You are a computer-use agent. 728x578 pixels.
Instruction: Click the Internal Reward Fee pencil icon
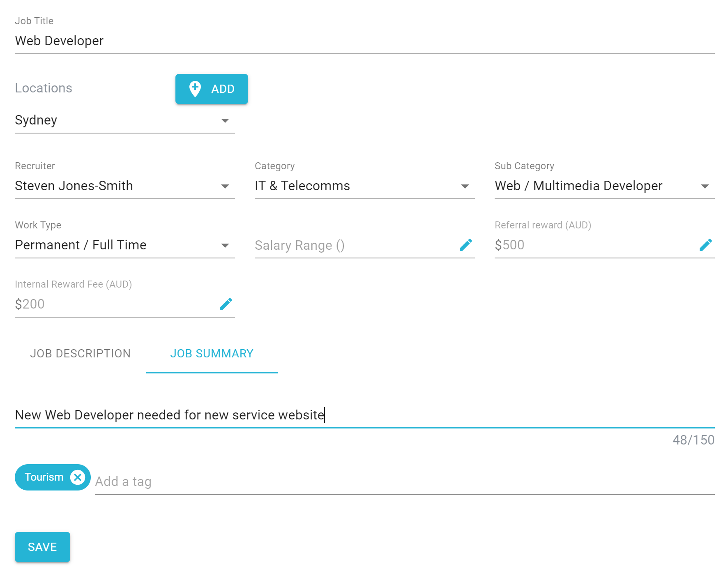click(226, 304)
